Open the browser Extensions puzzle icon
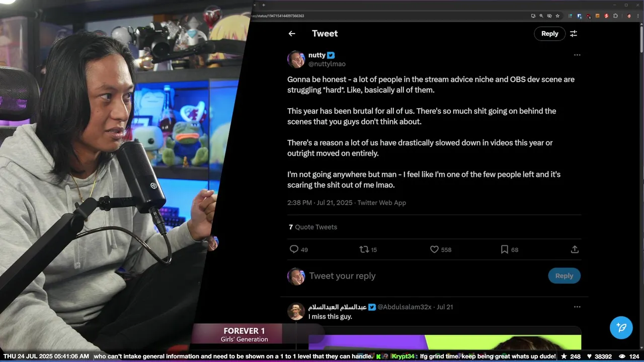 pos(615,16)
